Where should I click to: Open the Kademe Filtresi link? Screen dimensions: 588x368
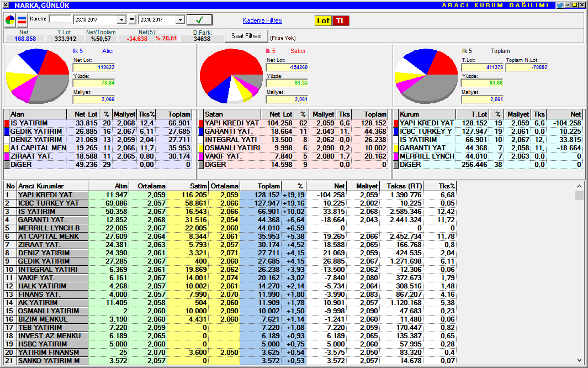[x=262, y=20]
